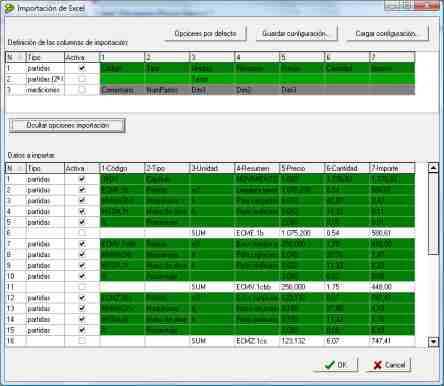Click Ocultar opciones importación button
This screenshot has width=444, height=386.
67,126
